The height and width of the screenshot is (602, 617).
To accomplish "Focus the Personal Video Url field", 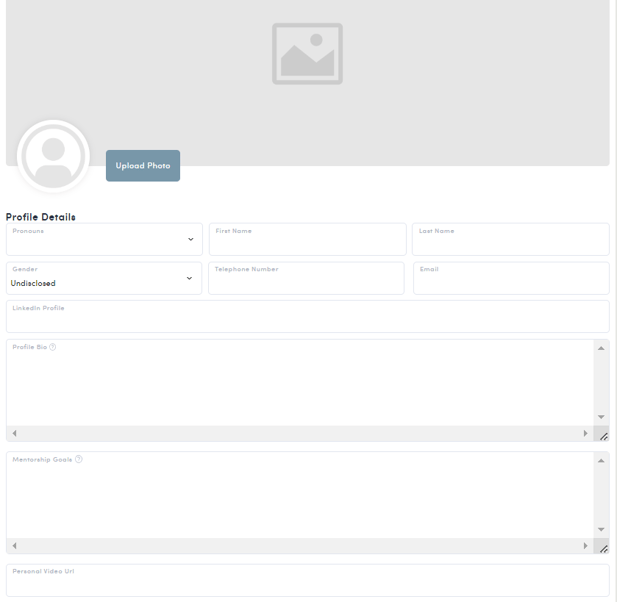I will point(308,580).
